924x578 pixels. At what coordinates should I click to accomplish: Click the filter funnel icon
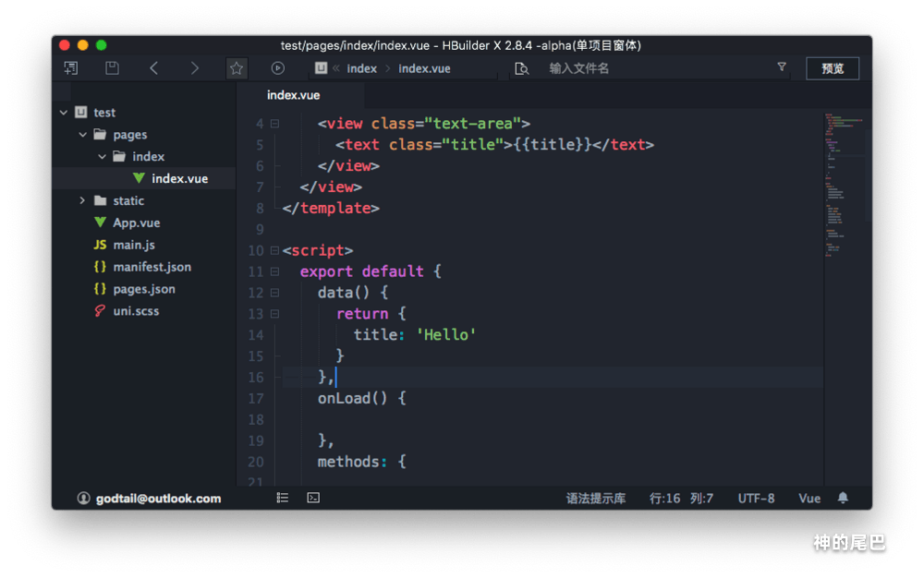coord(782,67)
